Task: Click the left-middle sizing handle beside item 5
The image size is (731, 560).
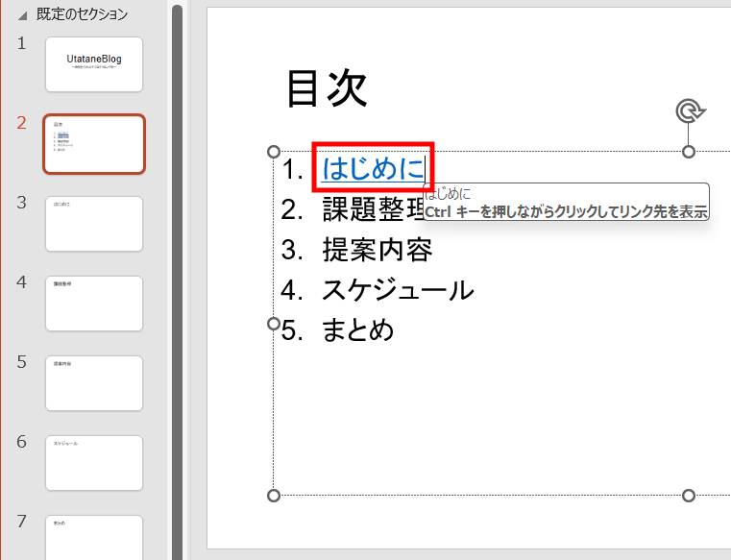Action: pyautogui.click(x=274, y=323)
